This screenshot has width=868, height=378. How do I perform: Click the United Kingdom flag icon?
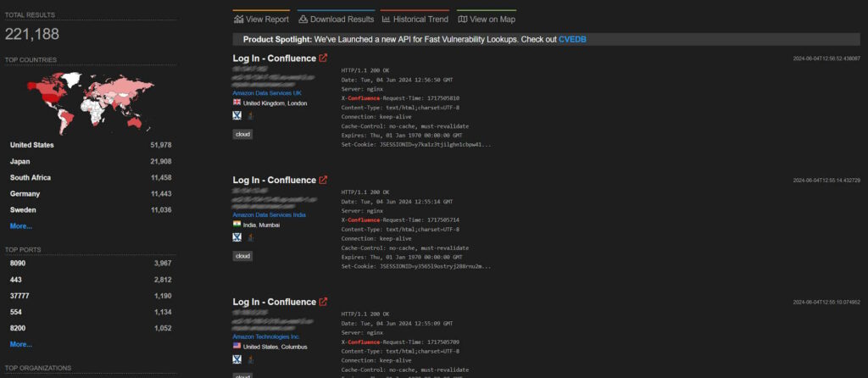(x=237, y=103)
